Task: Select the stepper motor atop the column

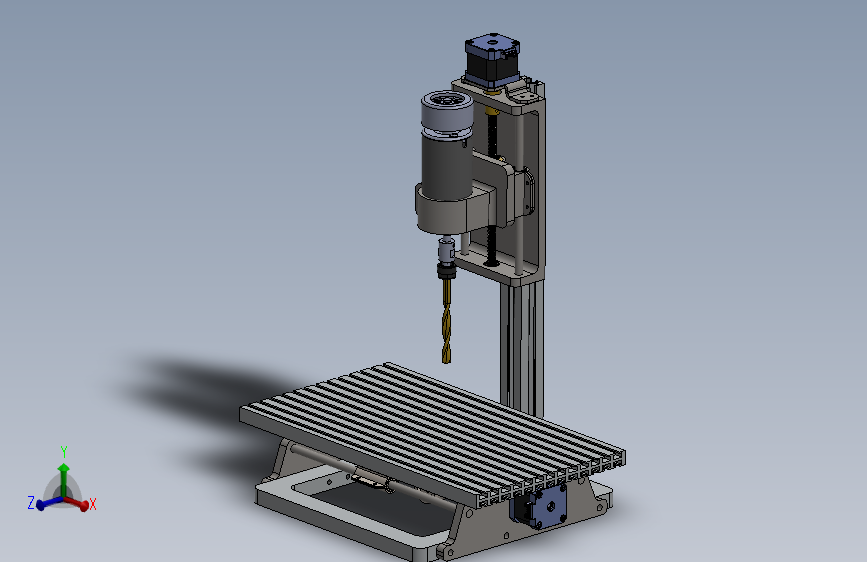Action: coord(492,60)
